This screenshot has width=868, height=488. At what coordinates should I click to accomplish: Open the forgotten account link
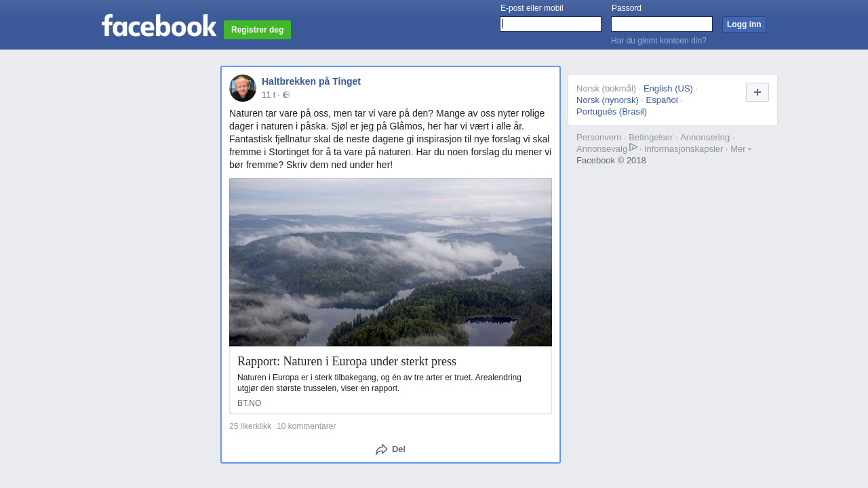[658, 41]
